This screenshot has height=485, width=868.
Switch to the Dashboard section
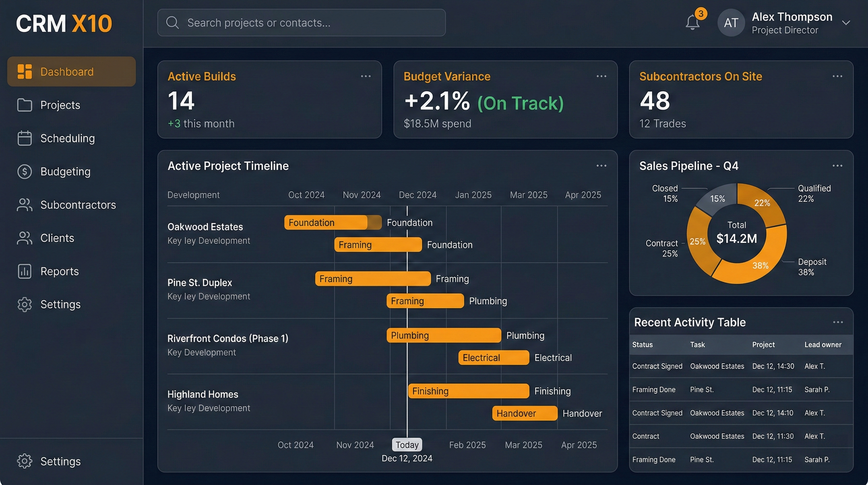(67, 71)
